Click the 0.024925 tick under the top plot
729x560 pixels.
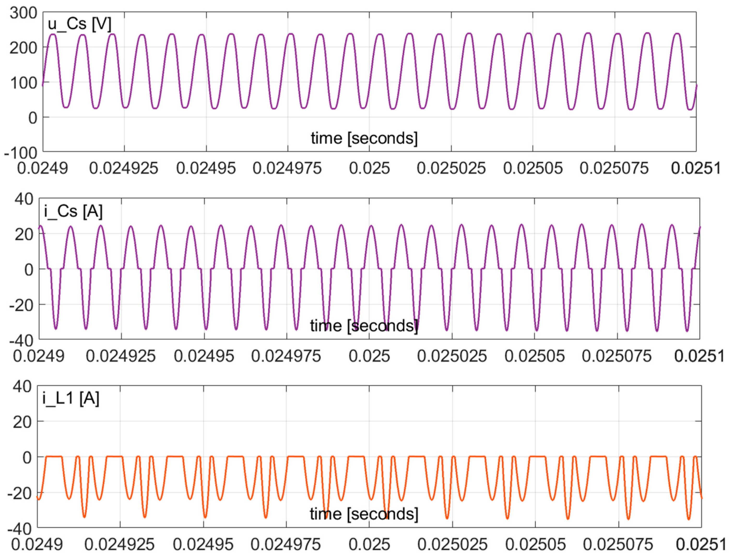[x=124, y=168]
